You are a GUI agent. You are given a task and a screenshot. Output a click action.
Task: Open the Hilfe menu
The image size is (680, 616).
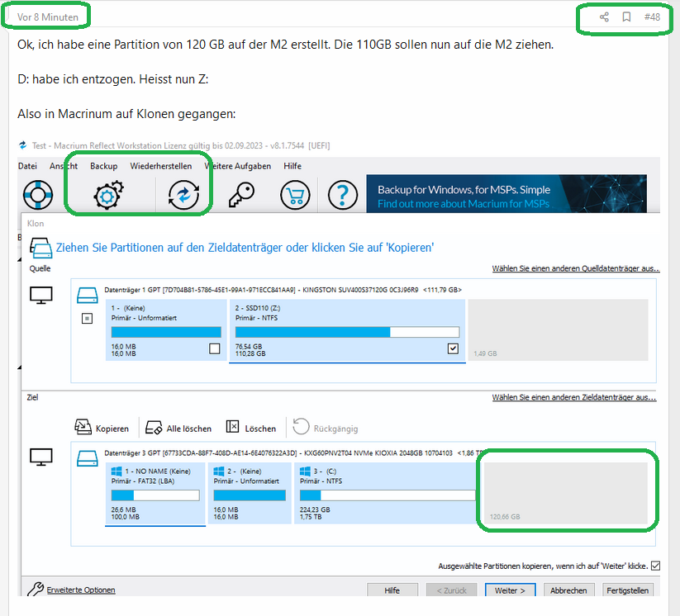[292, 166]
